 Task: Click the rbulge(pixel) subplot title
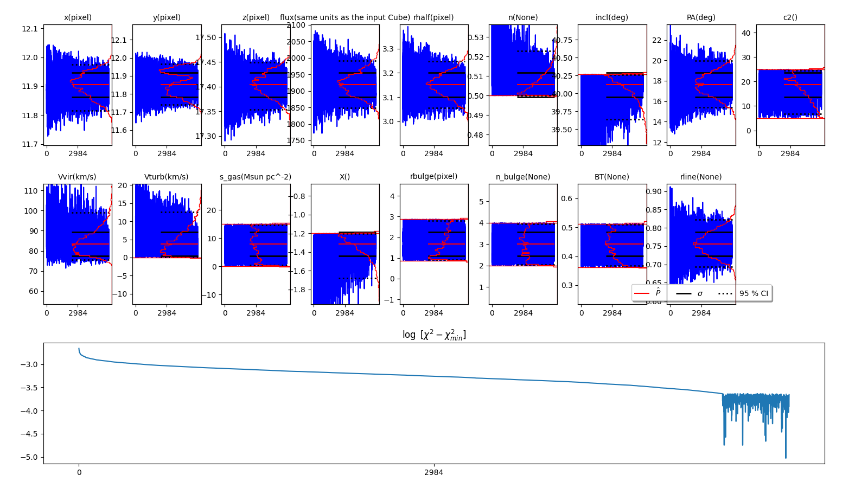(x=433, y=176)
